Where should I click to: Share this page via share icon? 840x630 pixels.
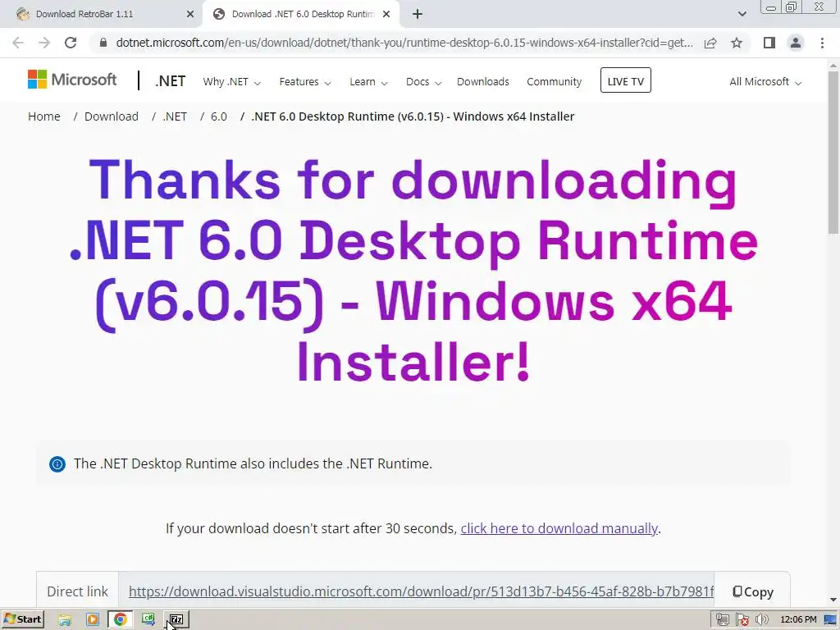(x=710, y=43)
